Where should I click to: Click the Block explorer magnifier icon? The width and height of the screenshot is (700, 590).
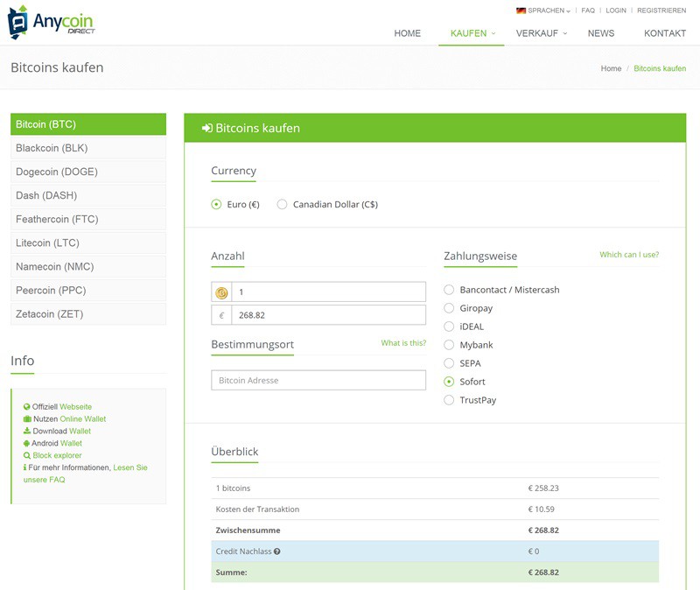click(x=27, y=456)
